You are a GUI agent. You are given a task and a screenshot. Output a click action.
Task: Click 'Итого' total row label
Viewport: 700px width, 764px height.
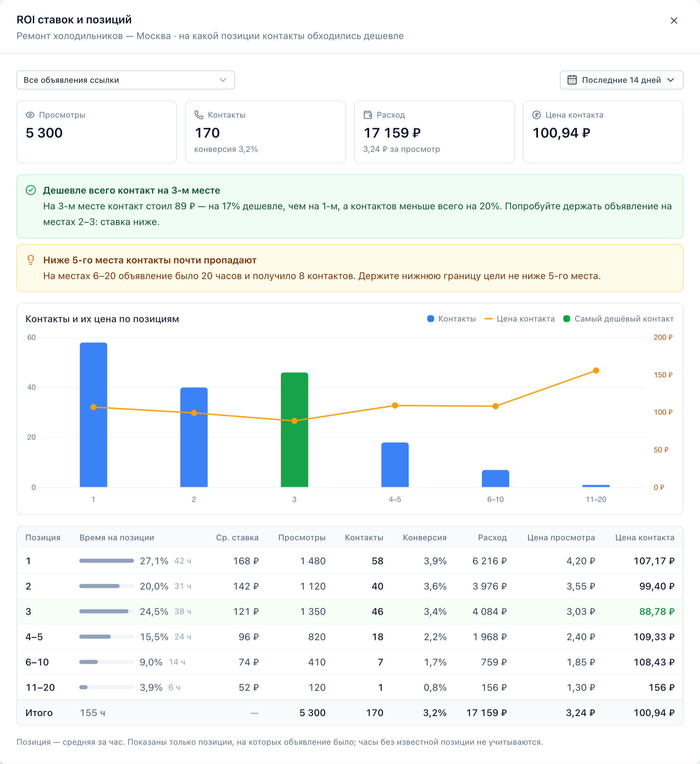coord(39,713)
